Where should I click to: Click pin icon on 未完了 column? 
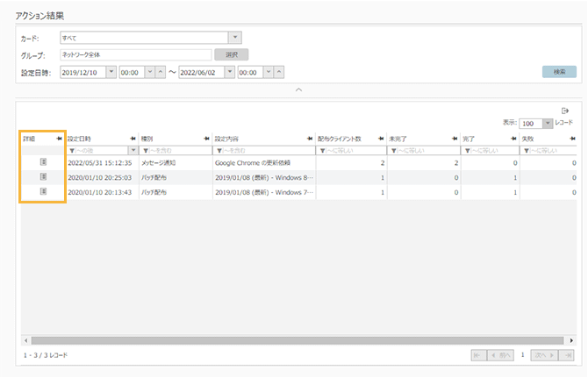pos(454,139)
